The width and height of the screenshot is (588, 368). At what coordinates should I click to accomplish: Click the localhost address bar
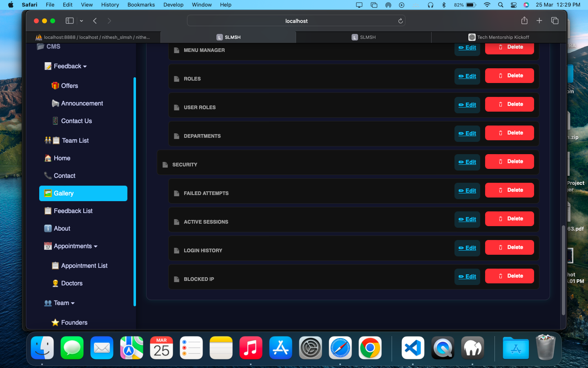click(x=296, y=21)
